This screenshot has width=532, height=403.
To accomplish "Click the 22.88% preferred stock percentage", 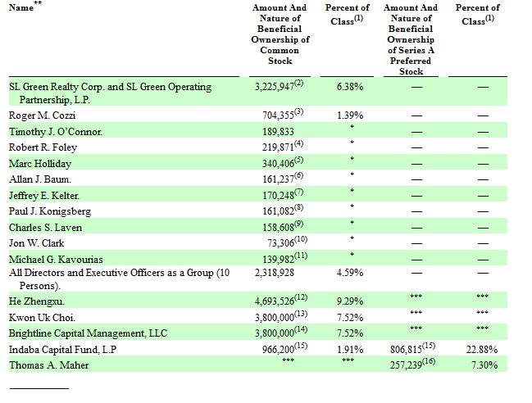I will (481, 350).
